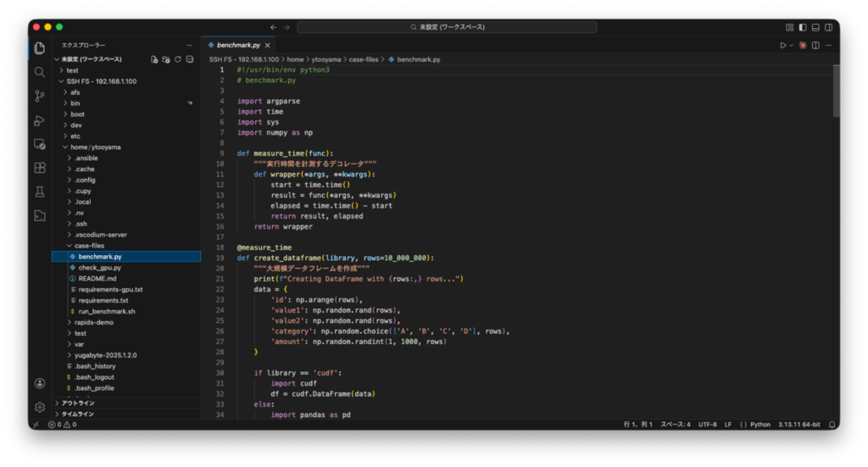Open notifications bell in status bar
This screenshot has height=467, width=868.
point(832,425)
